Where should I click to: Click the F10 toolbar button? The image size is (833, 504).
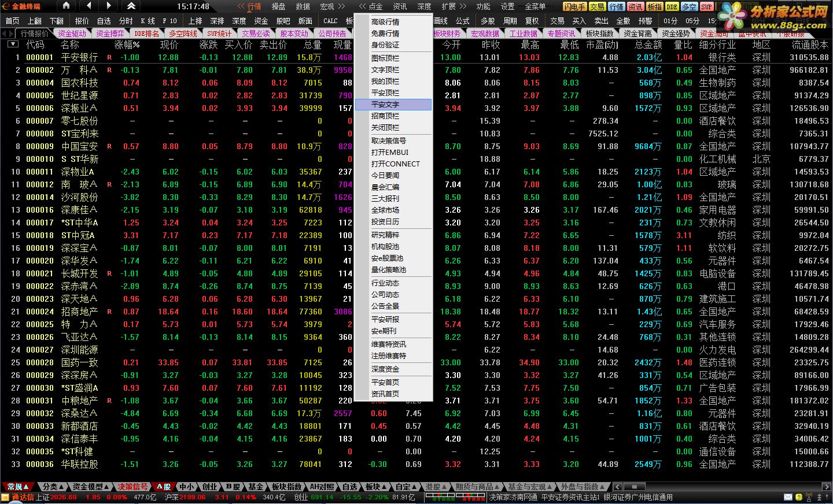(169, 21)
